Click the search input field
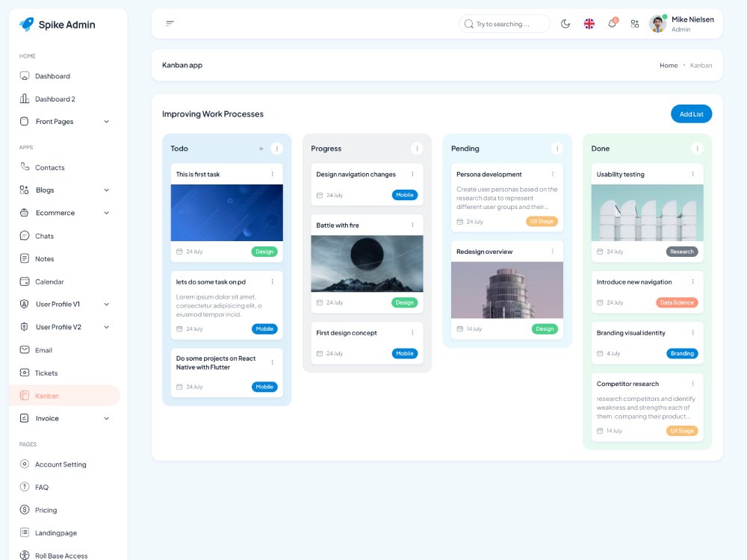Viewport: 747px width, 560px height. pyautogui.click(x=503, y=23)
